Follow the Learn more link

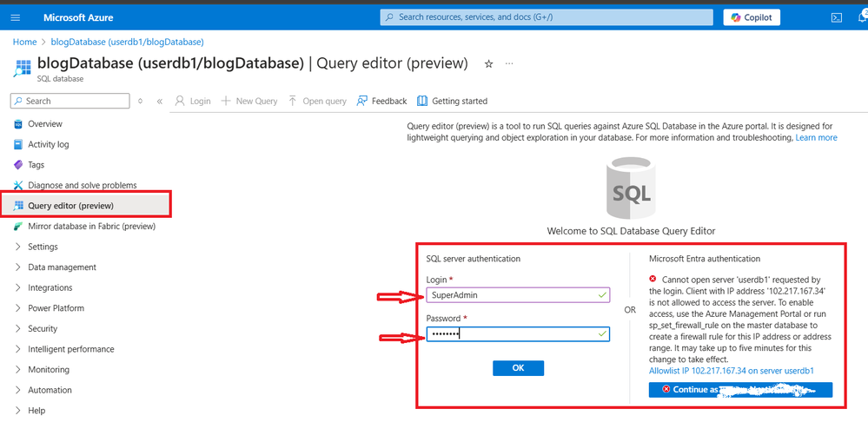click(816, 138)
